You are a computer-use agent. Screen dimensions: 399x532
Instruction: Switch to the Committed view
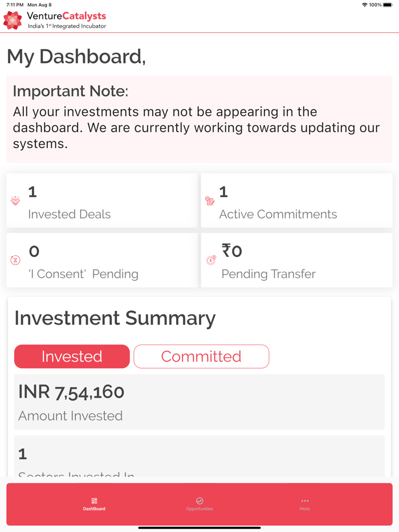click(x=201, y=356)
